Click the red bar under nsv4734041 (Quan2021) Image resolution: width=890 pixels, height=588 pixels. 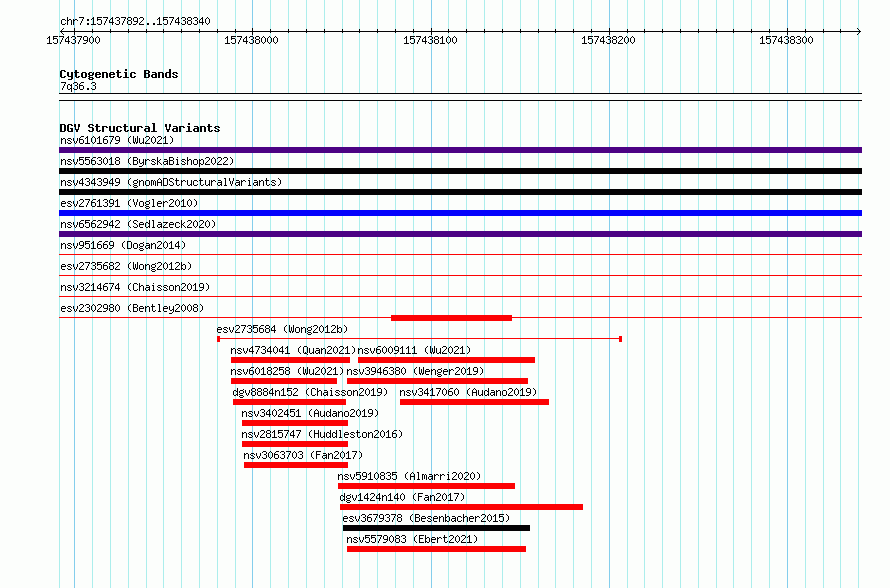pyautogui.click(x=290, y=360)
